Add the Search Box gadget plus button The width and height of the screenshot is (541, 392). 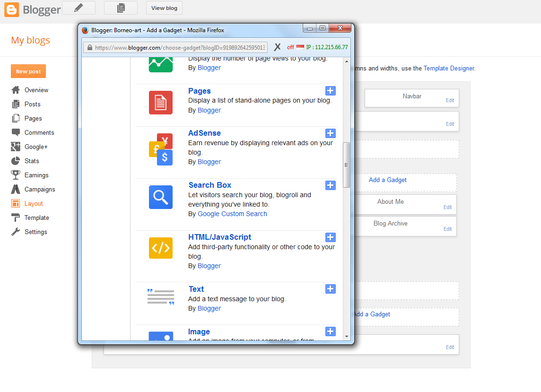click(x=331, y=185)
